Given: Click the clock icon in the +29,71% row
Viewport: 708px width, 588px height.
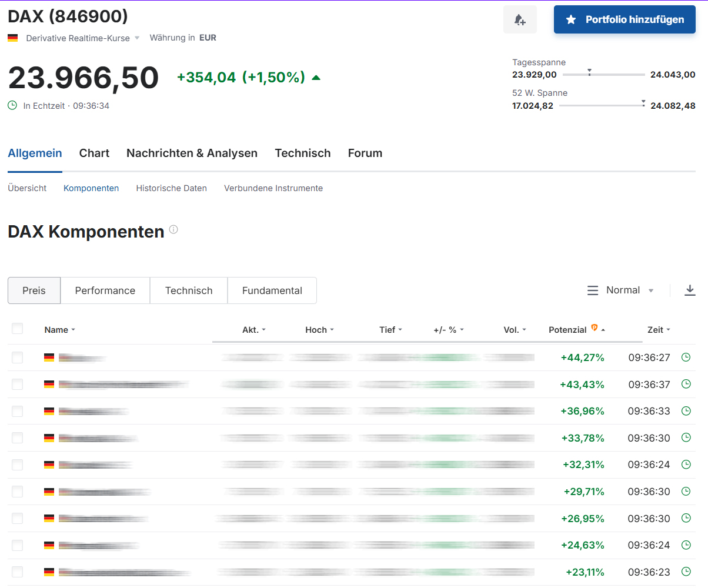Looking at the screenshot, I should (x=686, y=491).
